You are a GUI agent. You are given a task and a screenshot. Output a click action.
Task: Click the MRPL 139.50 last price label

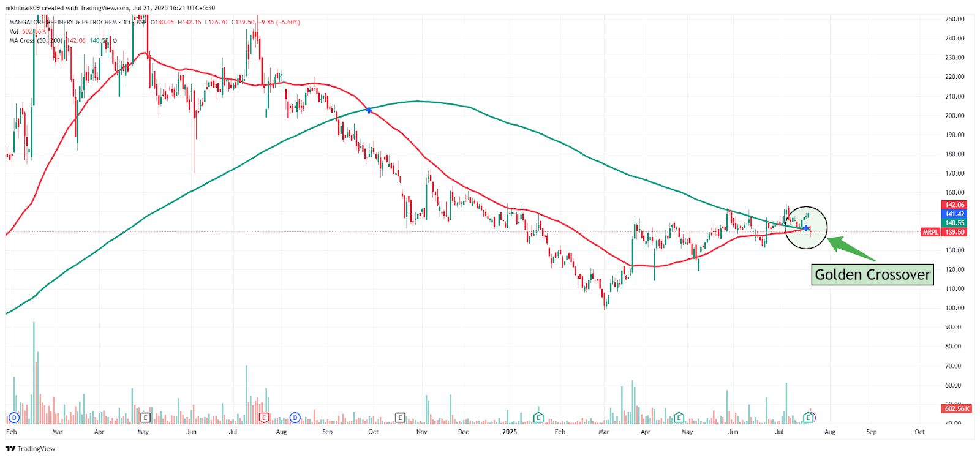click(944, 232)
